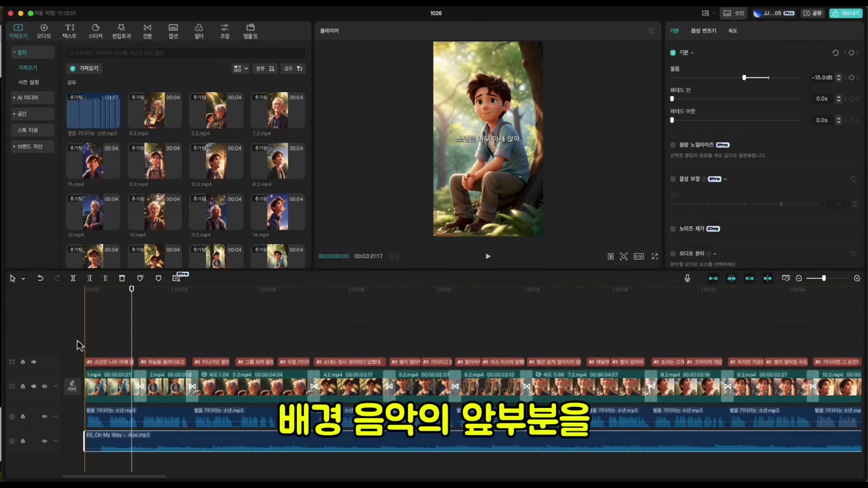
Task: Reset the 기본 audio settings
Action: pos(835,53)
